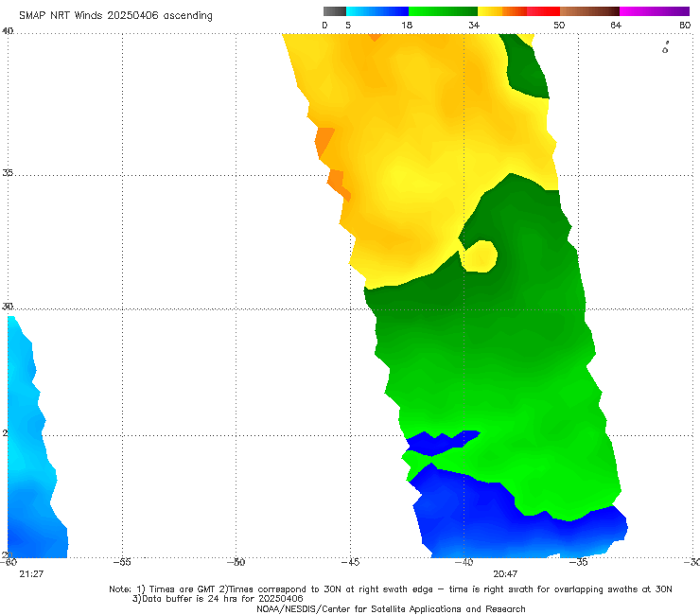Click the small blue patch near 25N
Viewport: 700px width, 615px height.
tap(442, 443)
